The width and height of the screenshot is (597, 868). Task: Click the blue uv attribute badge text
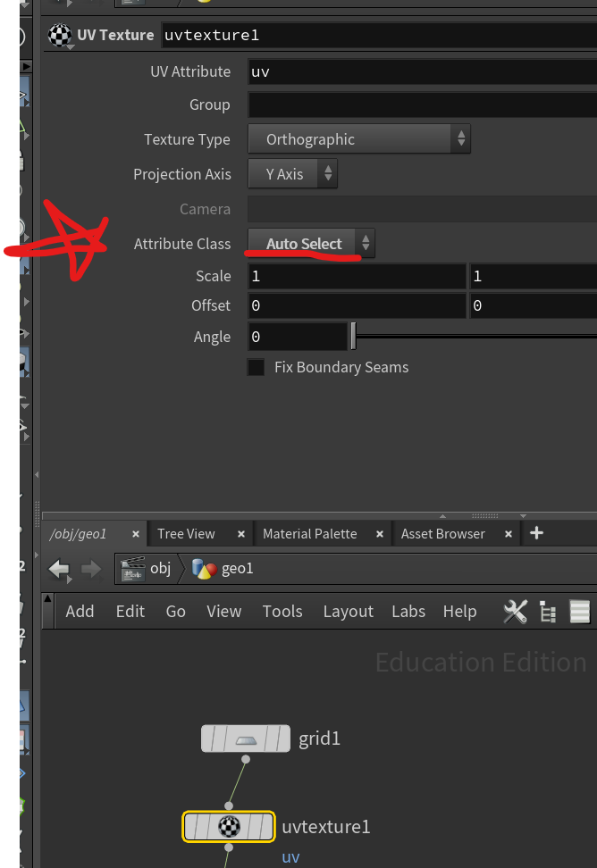point(290,857)
